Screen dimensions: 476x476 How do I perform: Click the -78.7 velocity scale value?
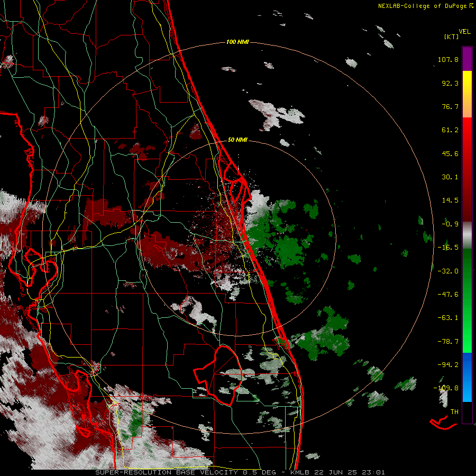(448, 342)
